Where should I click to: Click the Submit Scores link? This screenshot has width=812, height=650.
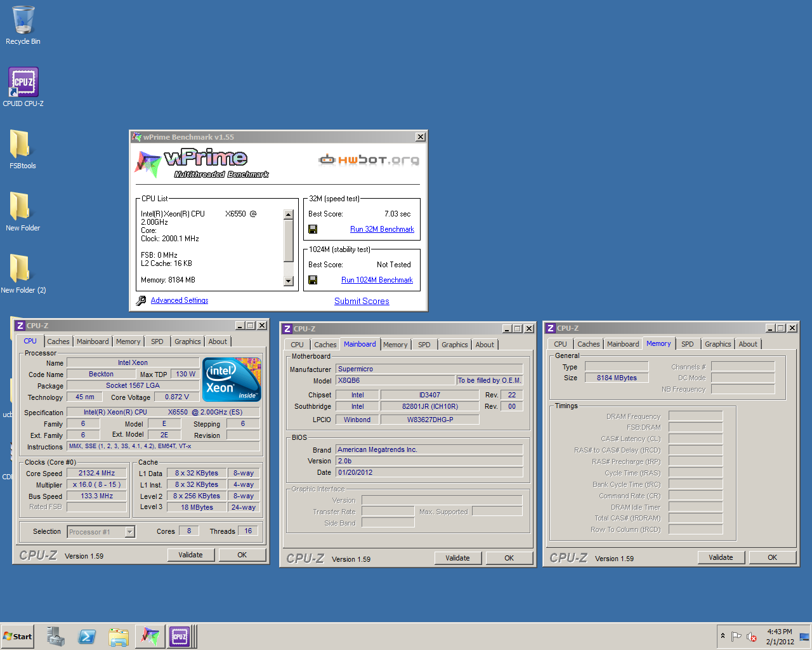pos(362,302)
